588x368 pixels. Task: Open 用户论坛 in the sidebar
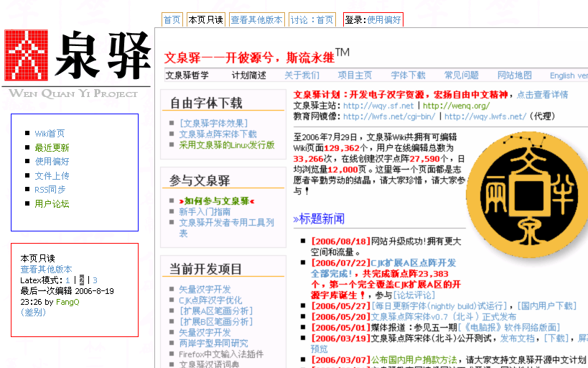(x=52, y=204)
